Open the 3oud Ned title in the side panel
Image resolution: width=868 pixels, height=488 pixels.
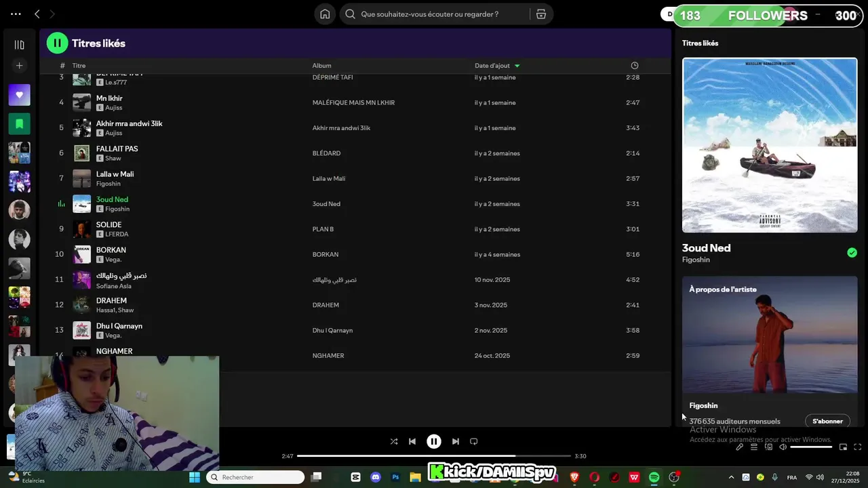point(706,248)
